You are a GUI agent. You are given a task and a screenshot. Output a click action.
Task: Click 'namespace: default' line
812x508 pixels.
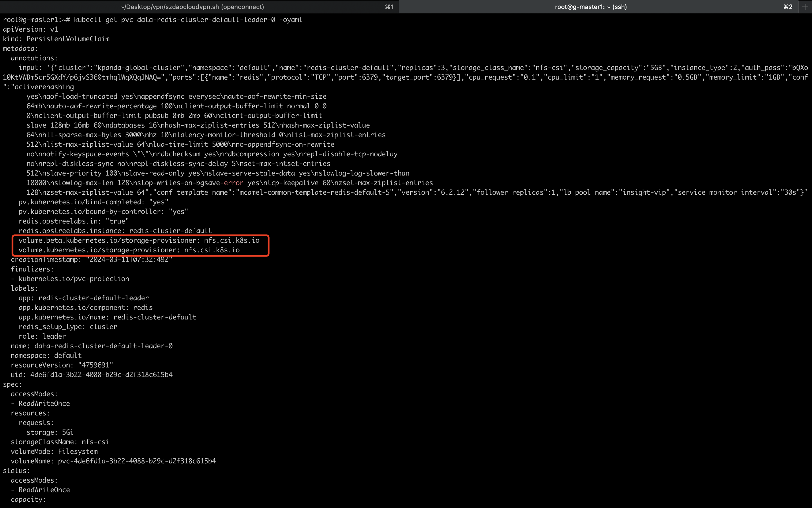point(46,356)
